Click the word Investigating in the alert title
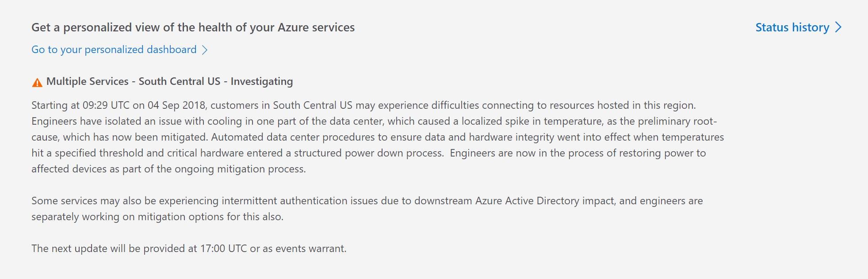Image resolution: width=868 pixels, height=279 pixels. 261,81
